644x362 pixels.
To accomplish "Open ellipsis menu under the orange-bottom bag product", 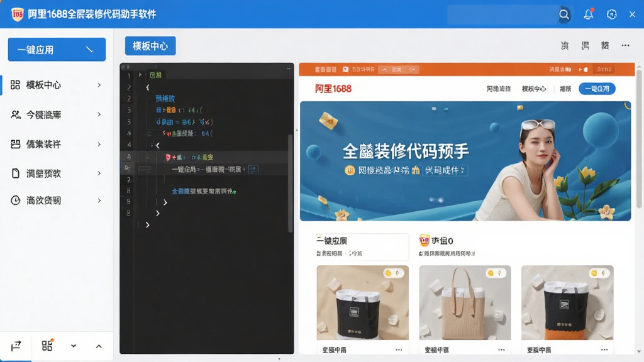I will tap(604, 349).
